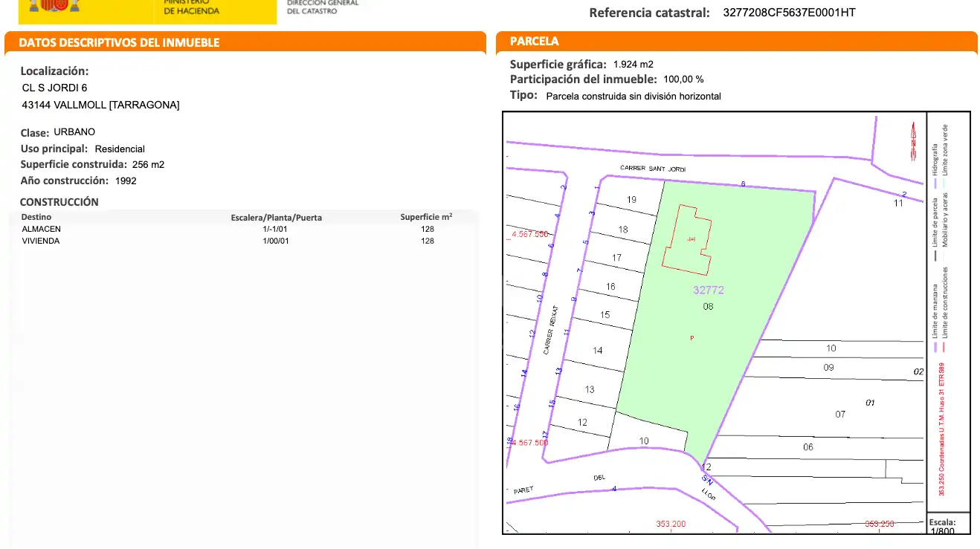Image resolution: width=980 pixels, height=549 pixels.
Task: Select '43144 VALLMOLL [TARRAGONA]'
Action: pos(100,105)
